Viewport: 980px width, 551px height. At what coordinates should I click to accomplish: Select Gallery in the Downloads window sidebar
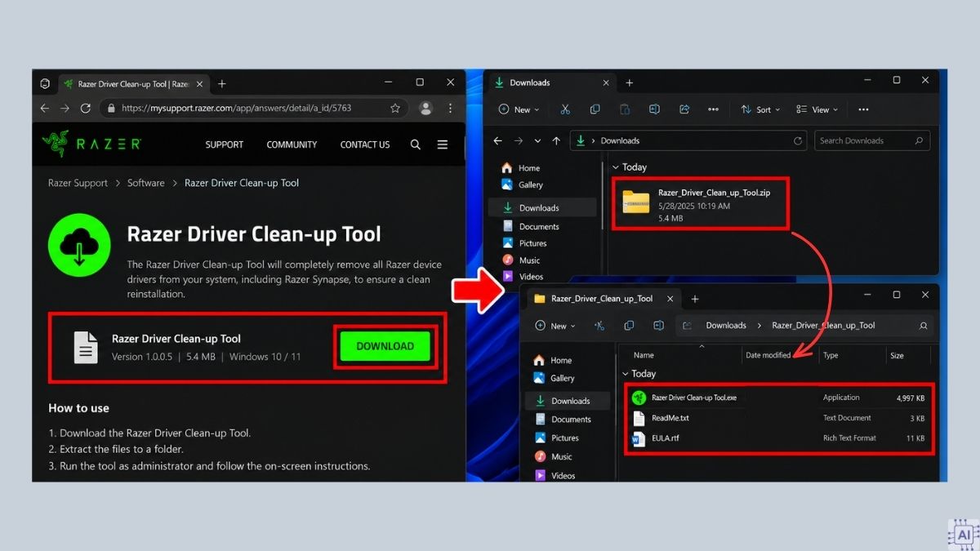point(523,185)
